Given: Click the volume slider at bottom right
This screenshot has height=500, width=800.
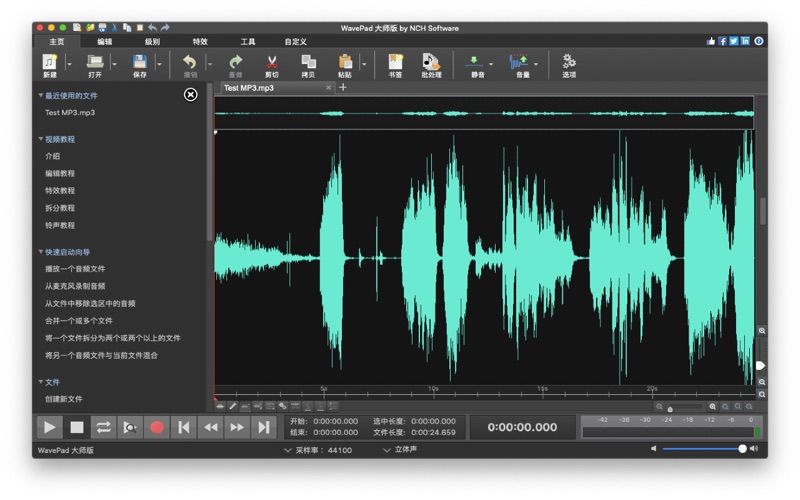Looking at the screenshot, I should (x=704, y=449).
